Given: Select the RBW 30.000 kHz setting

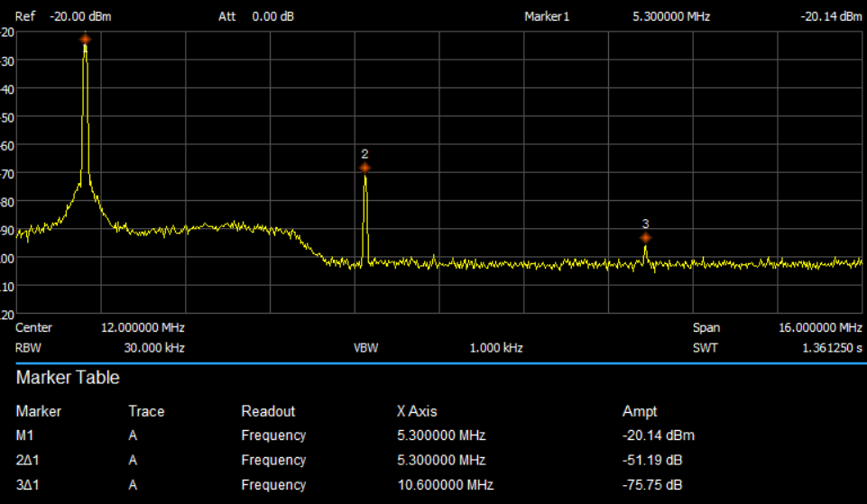Looking at the screenshot, I should pos(154,347).
